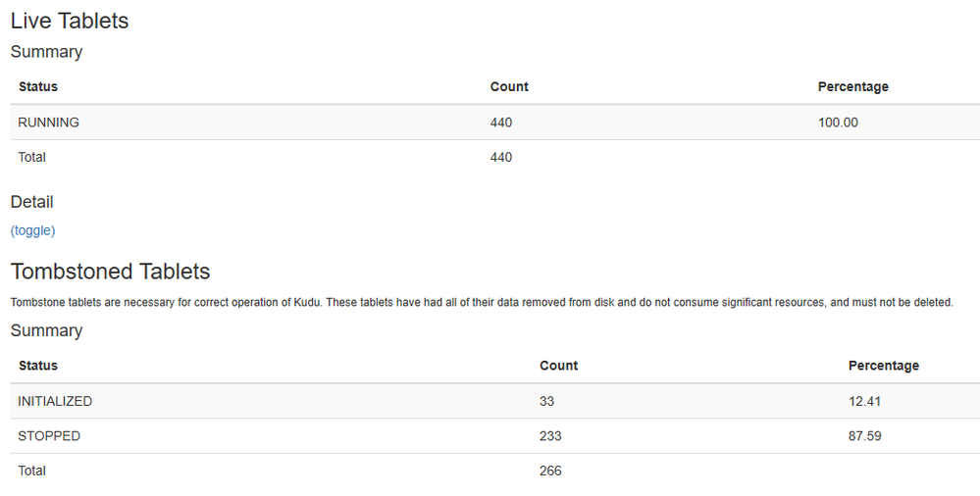Select the RUNNING status cell
Image resolution: width=980 pixels, height=496 pixels.
tap(49, 123)
